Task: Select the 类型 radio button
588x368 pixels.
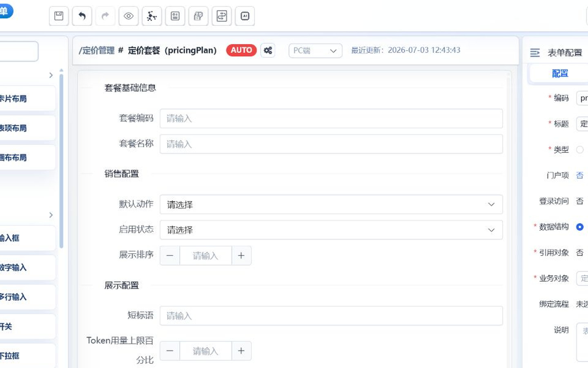Action: (x=580, y=150)
